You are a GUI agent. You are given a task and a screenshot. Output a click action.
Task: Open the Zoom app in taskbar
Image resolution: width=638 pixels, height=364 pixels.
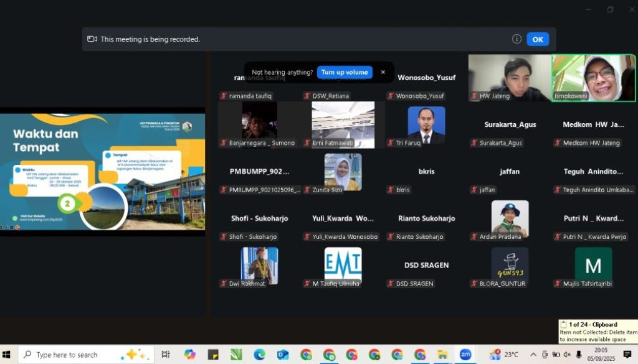(x=465, y=355)
